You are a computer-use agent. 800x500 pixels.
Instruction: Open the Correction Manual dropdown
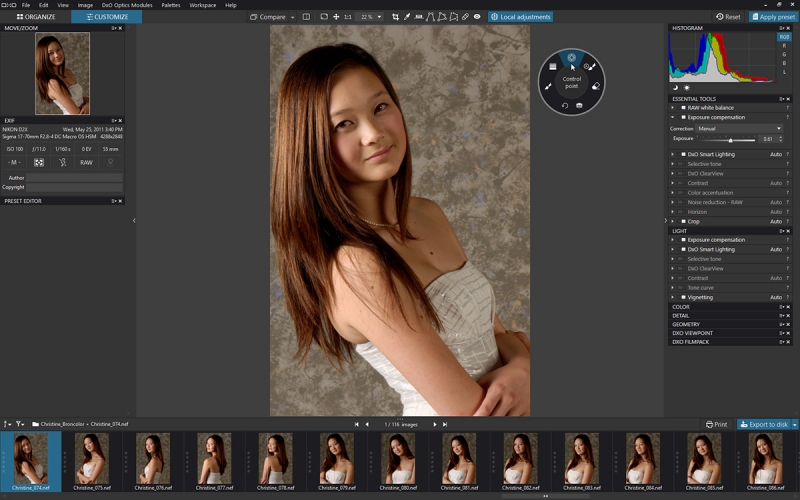pos(739,129)
